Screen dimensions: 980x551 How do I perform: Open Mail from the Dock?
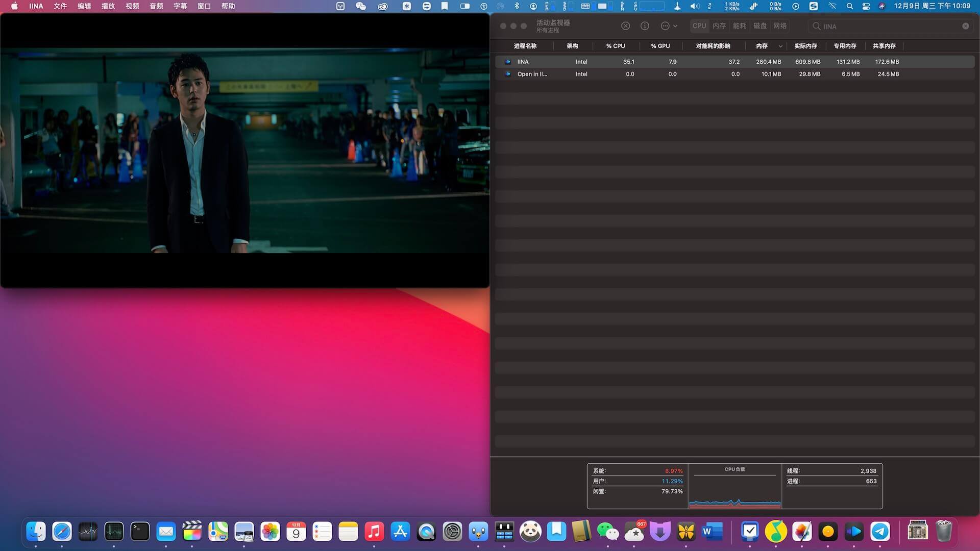coord(166,532)
